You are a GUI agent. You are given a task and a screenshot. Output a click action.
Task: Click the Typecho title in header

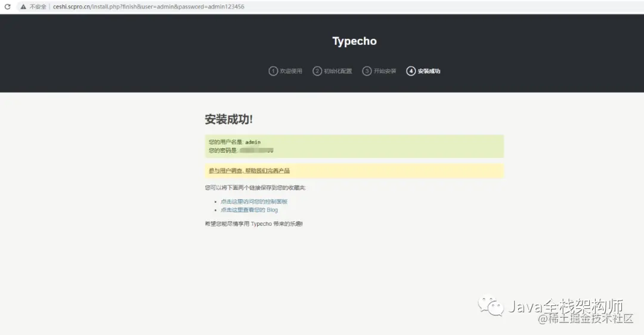(x=354, y=41)
